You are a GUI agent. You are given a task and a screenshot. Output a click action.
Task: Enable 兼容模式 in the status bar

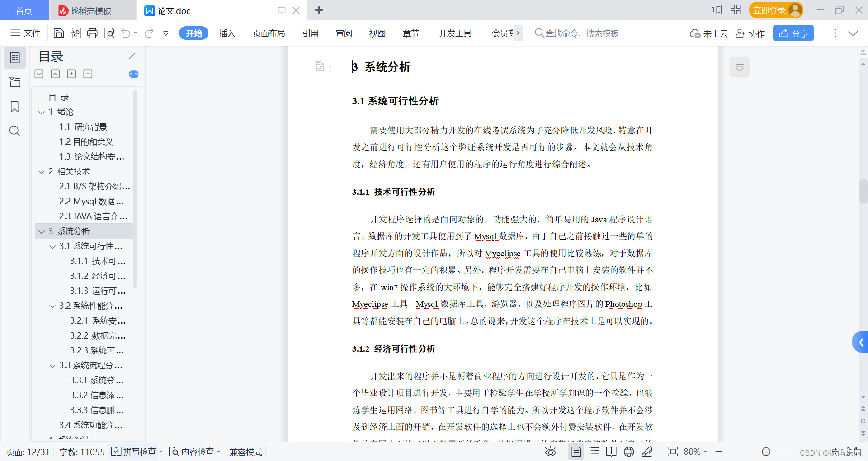(245, 452)
